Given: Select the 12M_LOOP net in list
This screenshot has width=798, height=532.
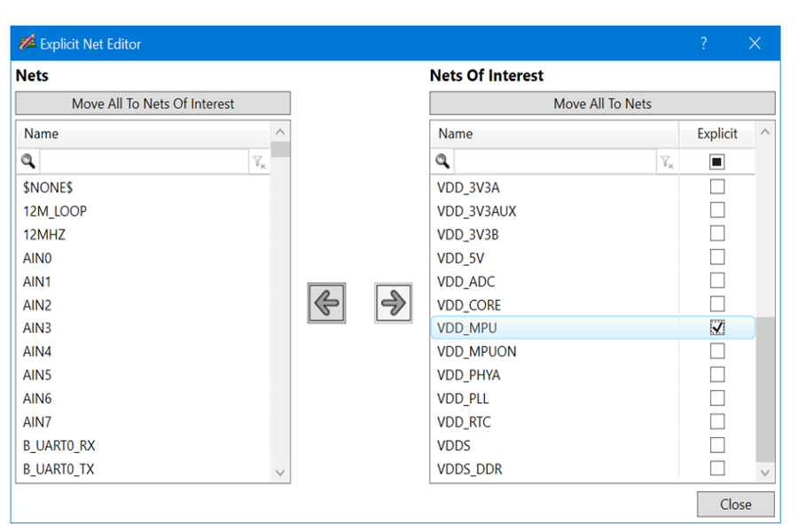Looking at the screenshot, I should (55, 211).
